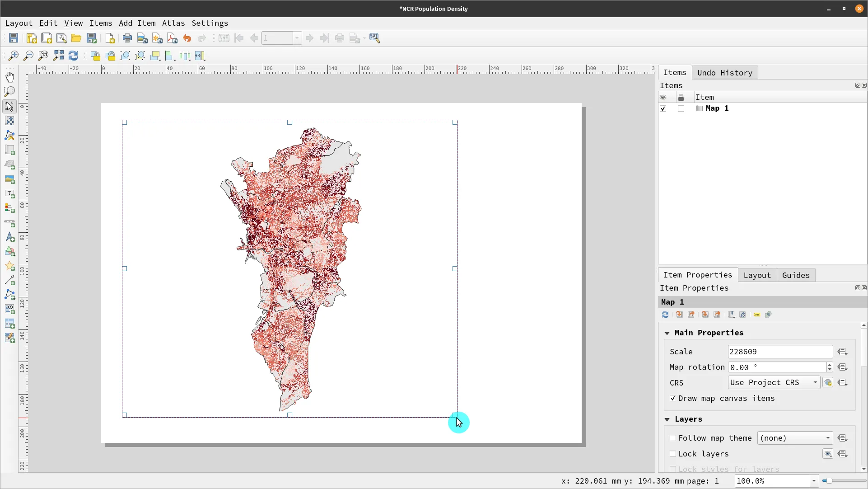Viewport: 868px width, 489px height.
Task: Open the CRS dropdown for Map 1
Action: pyautogui.click(x=773, y=382)
